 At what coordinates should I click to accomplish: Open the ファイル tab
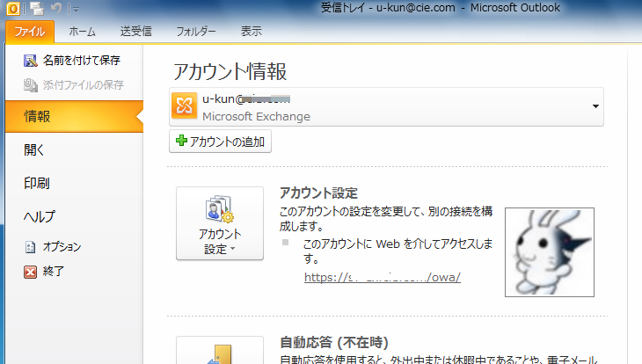pyautogui.click(x=30, y=32)
